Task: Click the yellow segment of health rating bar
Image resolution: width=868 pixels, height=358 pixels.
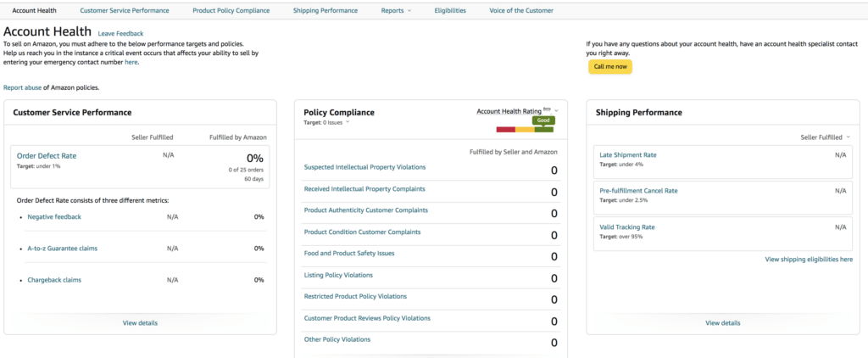Action: (525, 130)
